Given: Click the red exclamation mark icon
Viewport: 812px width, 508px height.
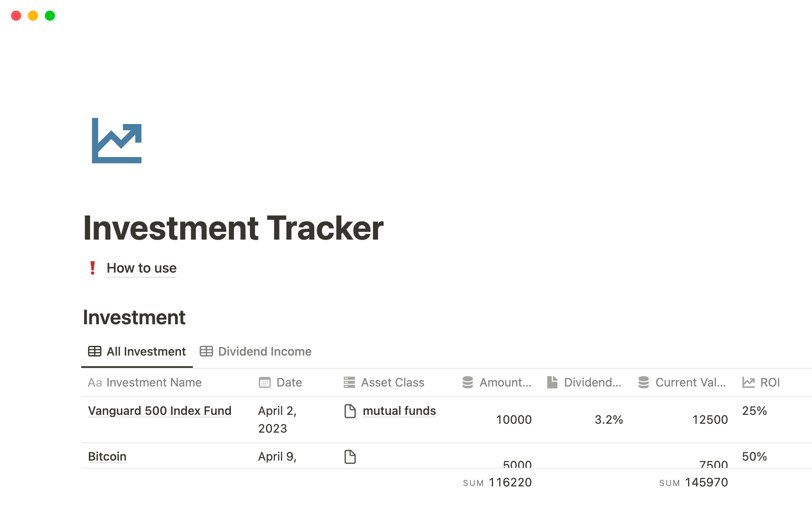Looking at the screenshot, I should point(93,268).
